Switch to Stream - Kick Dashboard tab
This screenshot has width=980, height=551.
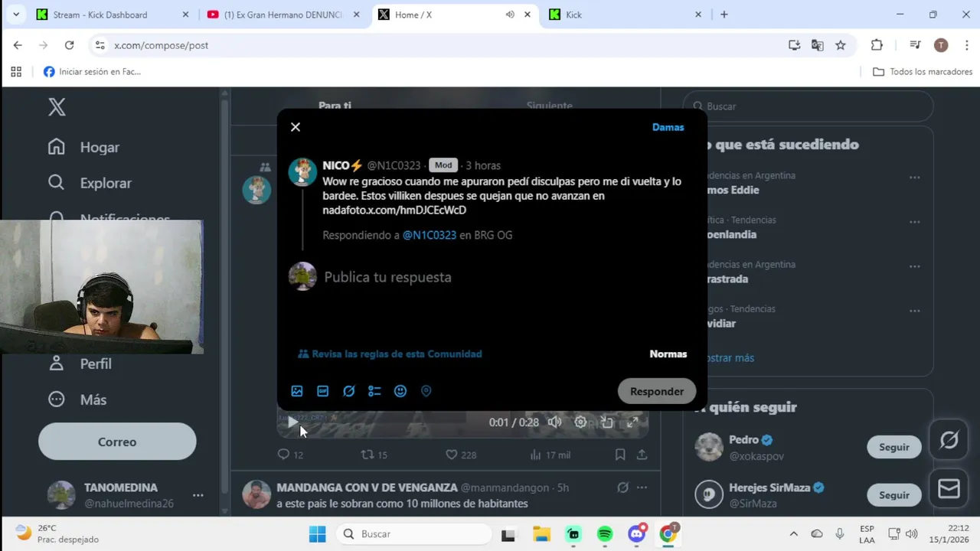click(x=113, y=15)
